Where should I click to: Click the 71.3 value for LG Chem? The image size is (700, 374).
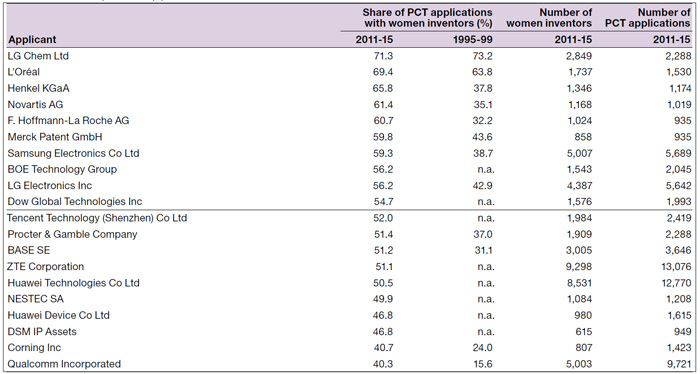(x=383, y=56)
